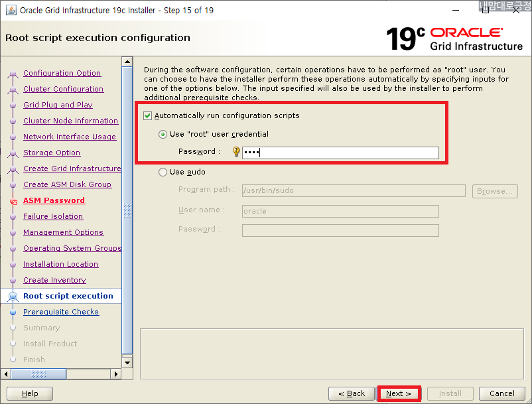Go to Create ASM Disk Group step
532x404 pixels.
click(67, 184)
